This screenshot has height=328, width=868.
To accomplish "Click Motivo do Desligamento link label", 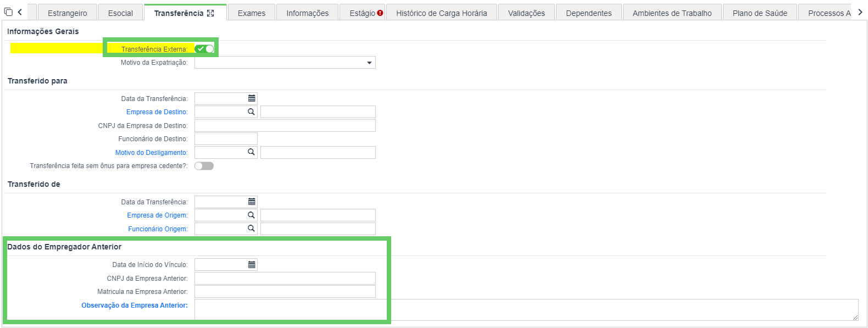I will 152,153.
